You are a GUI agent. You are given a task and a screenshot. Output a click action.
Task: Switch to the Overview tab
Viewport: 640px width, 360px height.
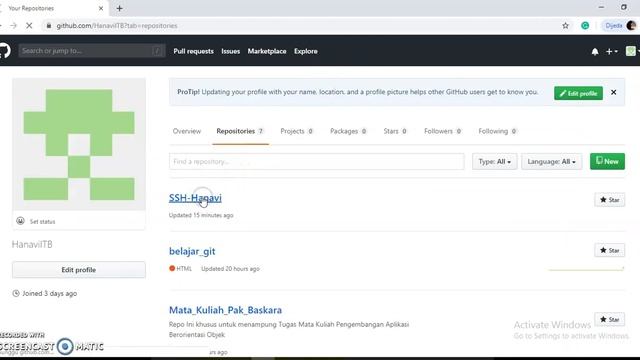coord(187,131)
